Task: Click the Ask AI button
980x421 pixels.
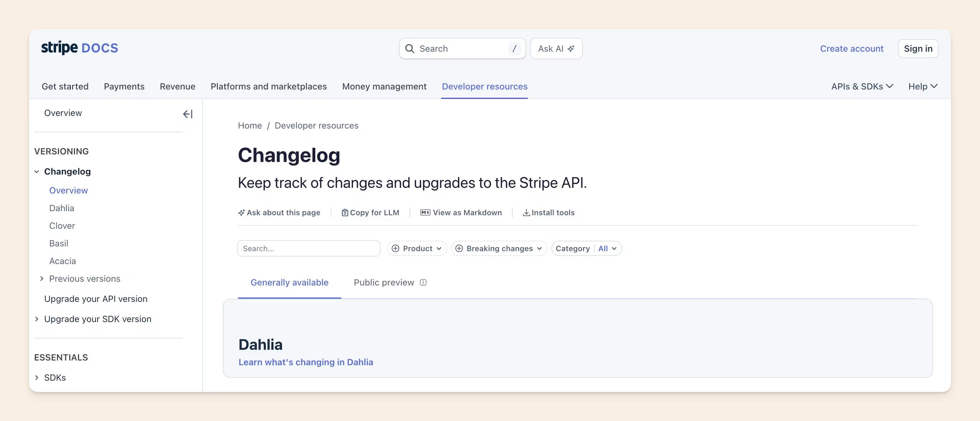Action: point(556,49)
